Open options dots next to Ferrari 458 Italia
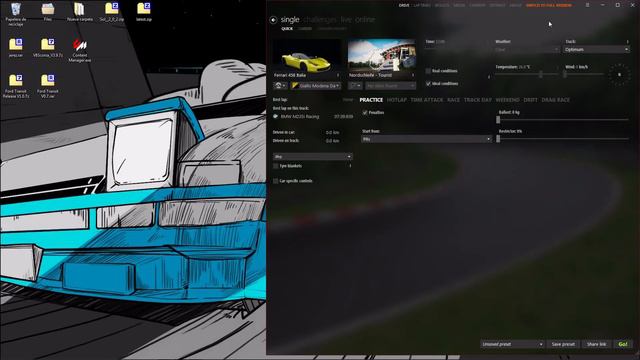 (338, 75)
